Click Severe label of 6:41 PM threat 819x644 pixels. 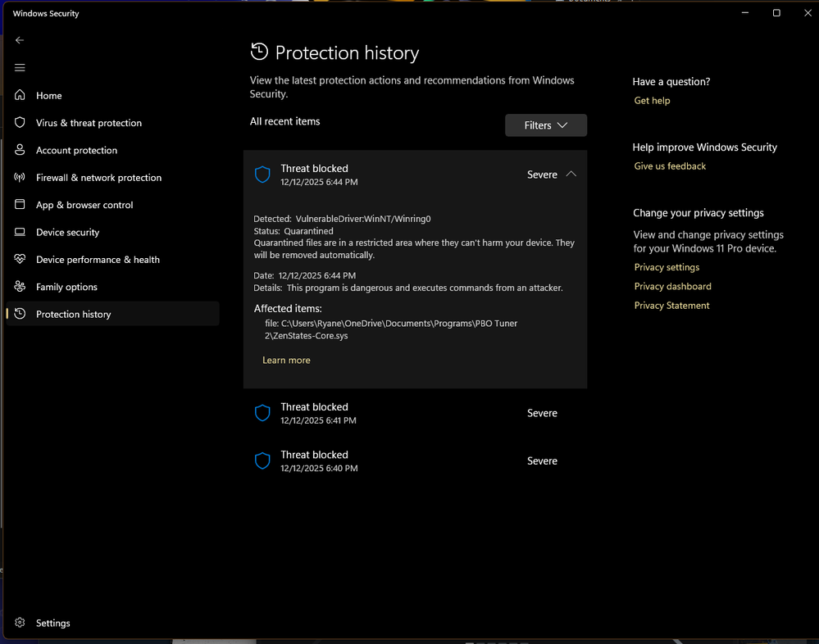[542, 413]
